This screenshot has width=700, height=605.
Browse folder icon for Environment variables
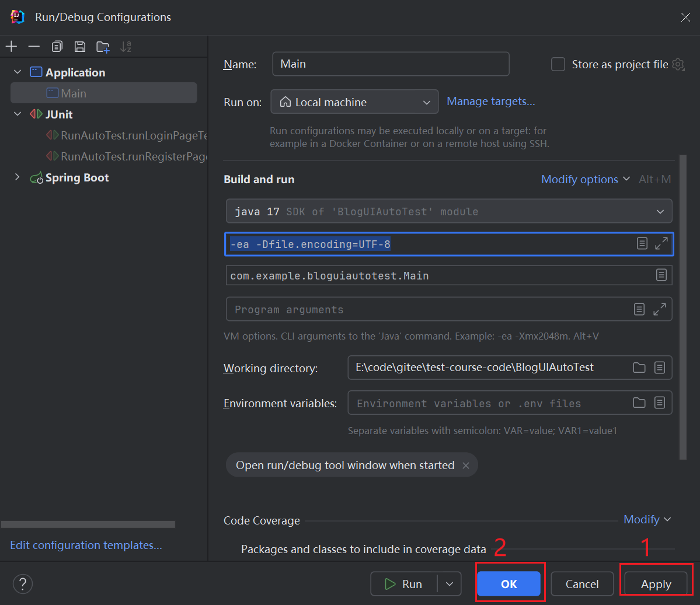click(x=639, y=403)
